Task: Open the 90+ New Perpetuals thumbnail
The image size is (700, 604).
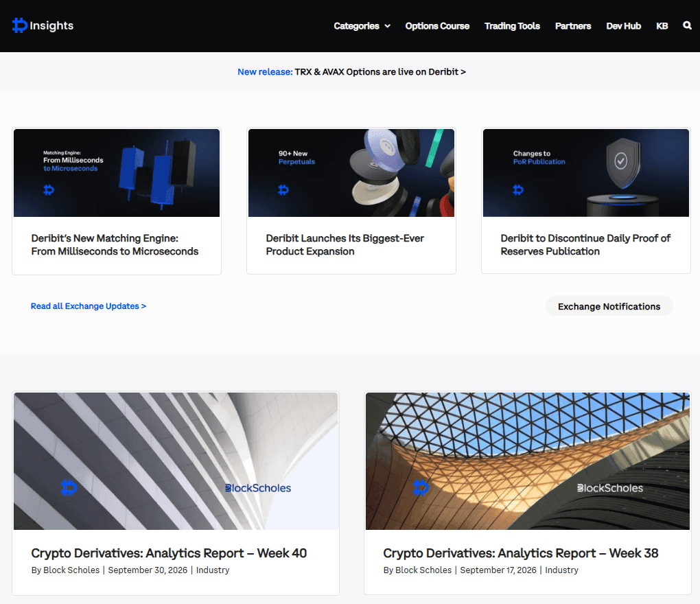Action: coord(351,173)
